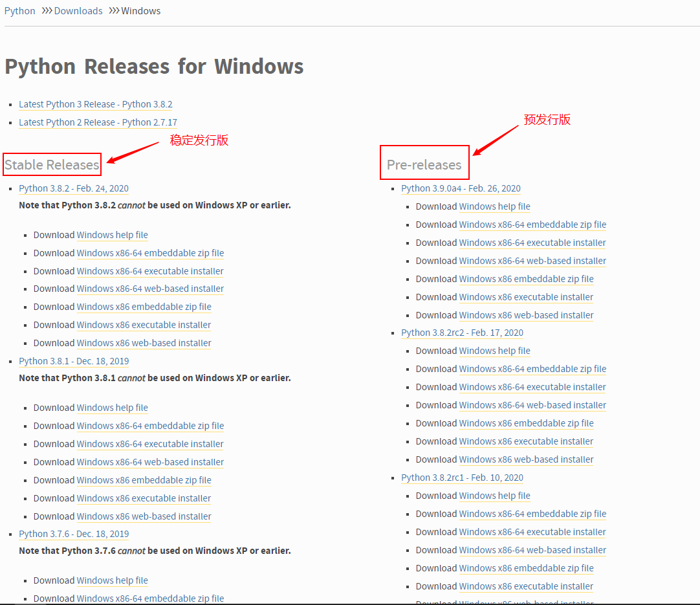Download x86-64 executable installer for Python 3.8.2rc1
Image resolution: width=700 pixels, height=605 pixels.
point(532,532)
